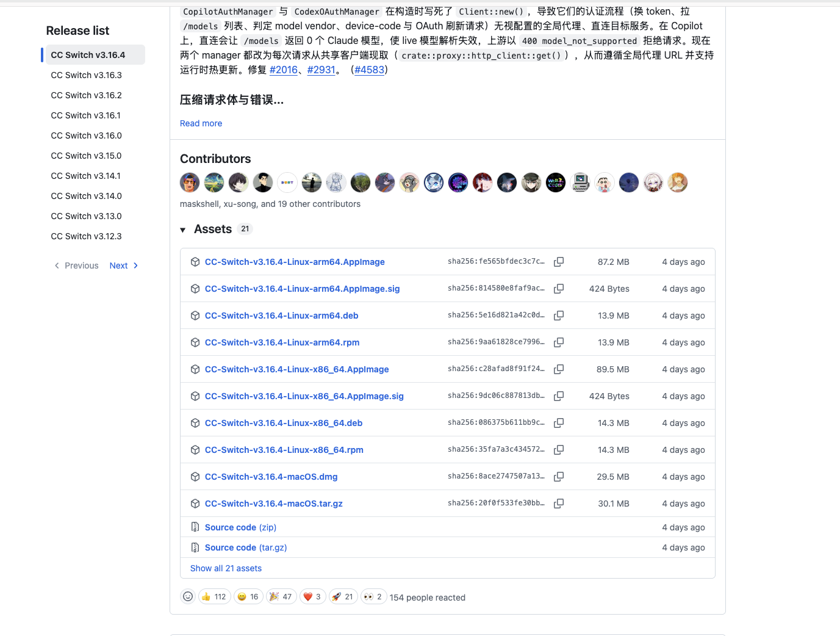Copy sha256 of macOS.tar.gz asset
Viewport: 840px width, 636px height.
pyautogui.click(x=558, y=504)
